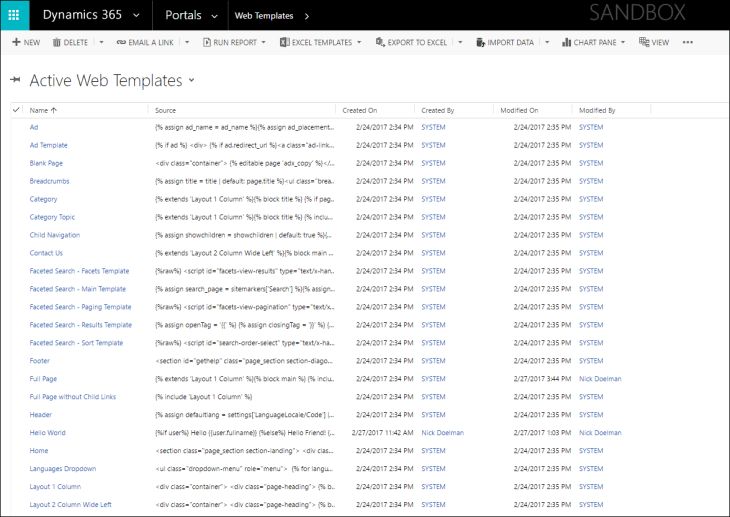Image resolution: width=730 pixels, height=517 pixels.
Task: Sort by the Modified On column header
Action: tap(519, 110)
